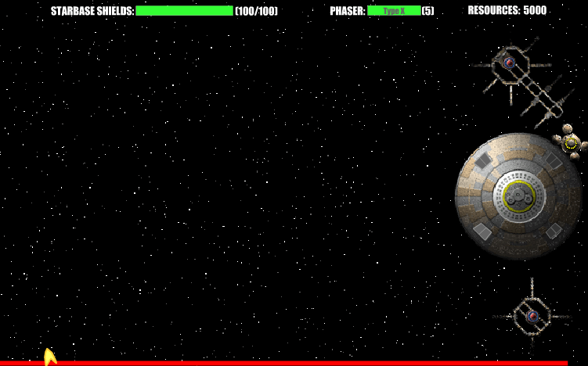Viewport: 588px width, 366px height.
Task: Click the upper defense satellite with solar arms
Action: tap(523, 82)
